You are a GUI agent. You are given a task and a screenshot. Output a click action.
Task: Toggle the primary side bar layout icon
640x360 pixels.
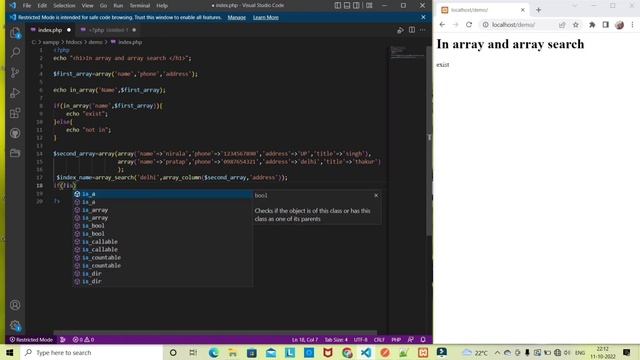tap(338, 5)
